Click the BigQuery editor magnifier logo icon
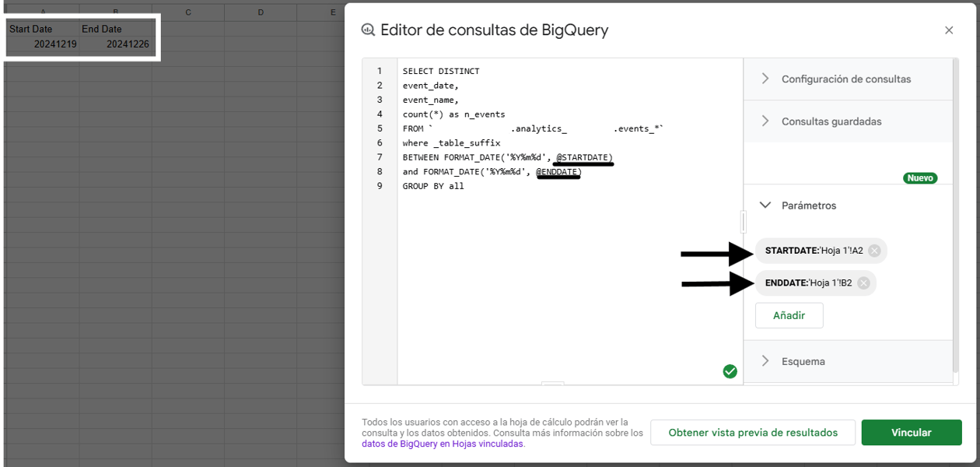The width and height of the screenshot is (980, 467). click(x=368, y=30)
